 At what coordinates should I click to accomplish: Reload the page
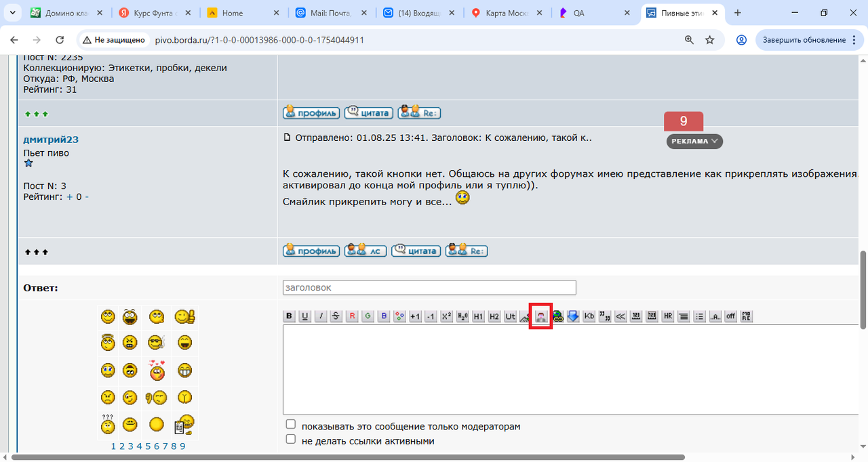coord(58,40)
